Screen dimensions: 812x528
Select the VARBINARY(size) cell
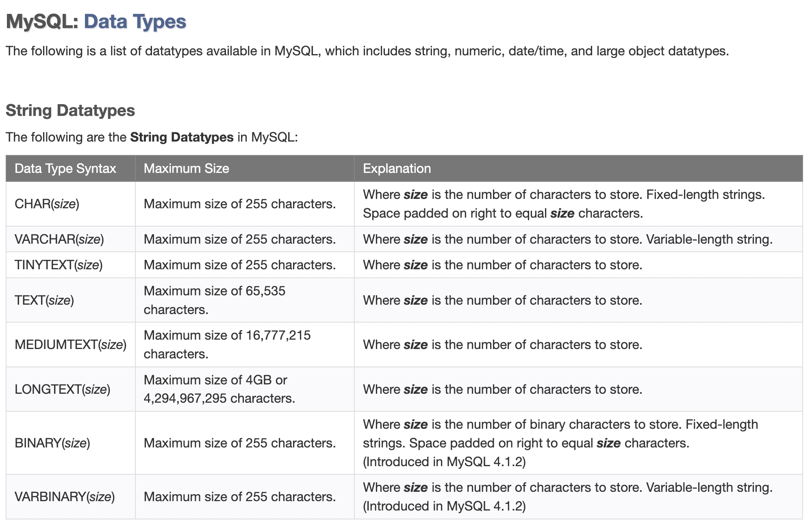70,497
